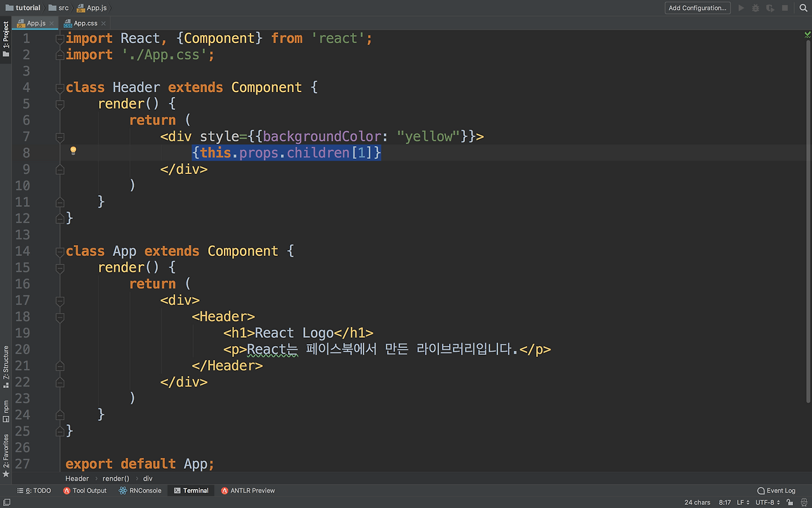Screen dimensions: 812x508
Task: Click the src folder breadcrumb
Action: click(x=59, y=8)
